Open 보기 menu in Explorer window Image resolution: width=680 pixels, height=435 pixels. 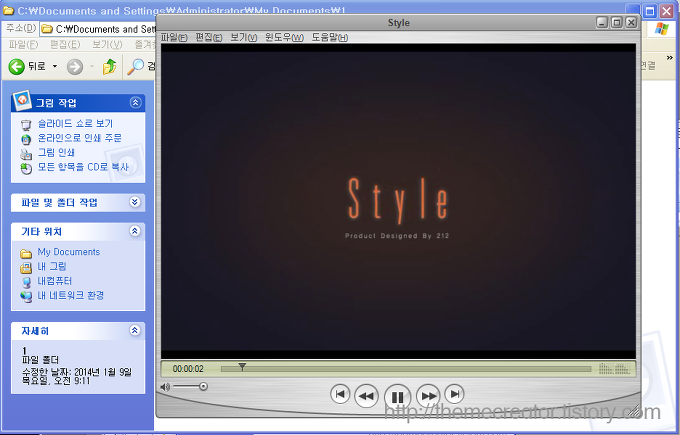point(107,44)
